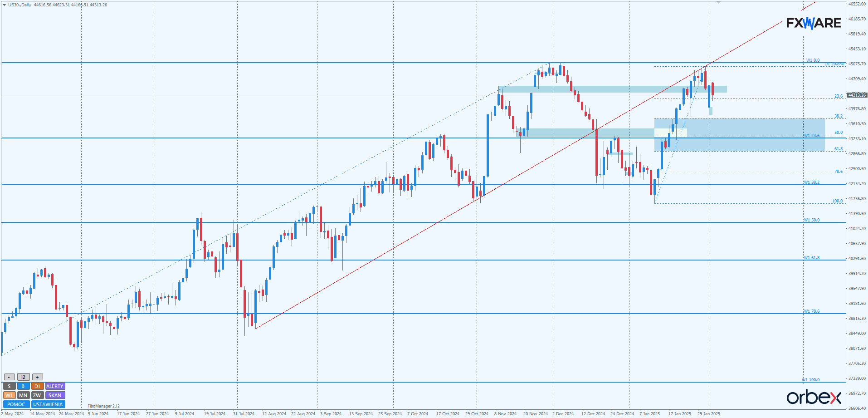
Task: Click the current price label 44313.26
Action: point(857,95)
